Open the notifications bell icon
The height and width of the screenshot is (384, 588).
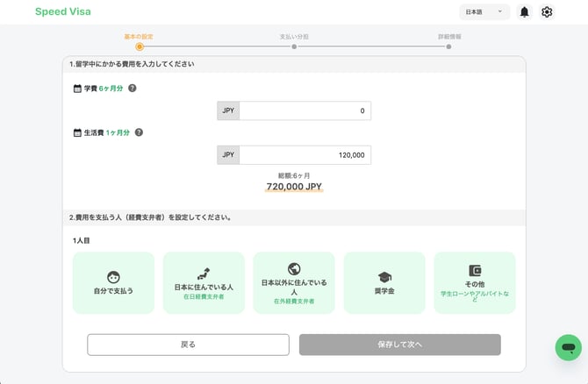[x=524, y=12]
